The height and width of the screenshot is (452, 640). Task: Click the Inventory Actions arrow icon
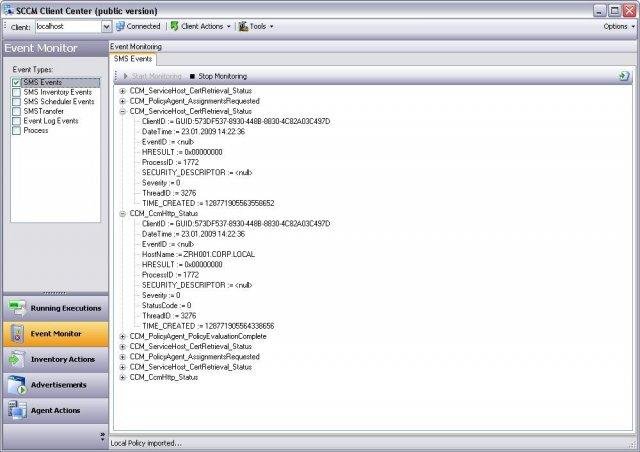(16, 359)
